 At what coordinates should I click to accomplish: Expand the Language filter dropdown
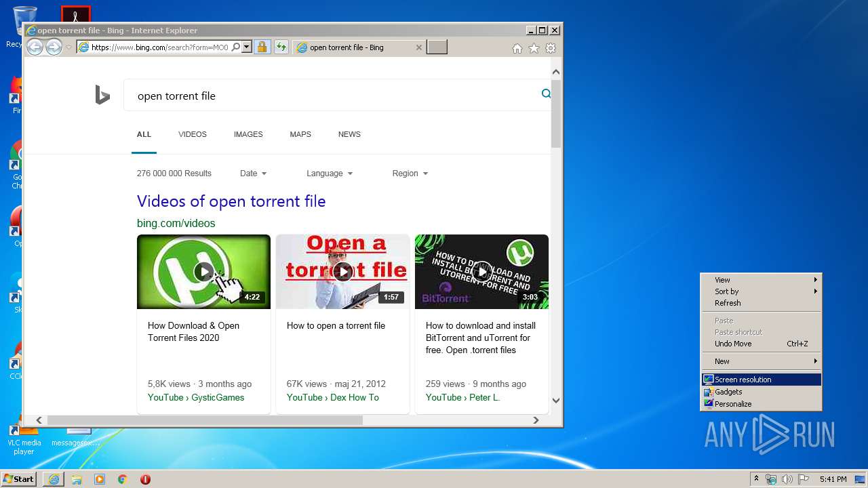point(330,174)
